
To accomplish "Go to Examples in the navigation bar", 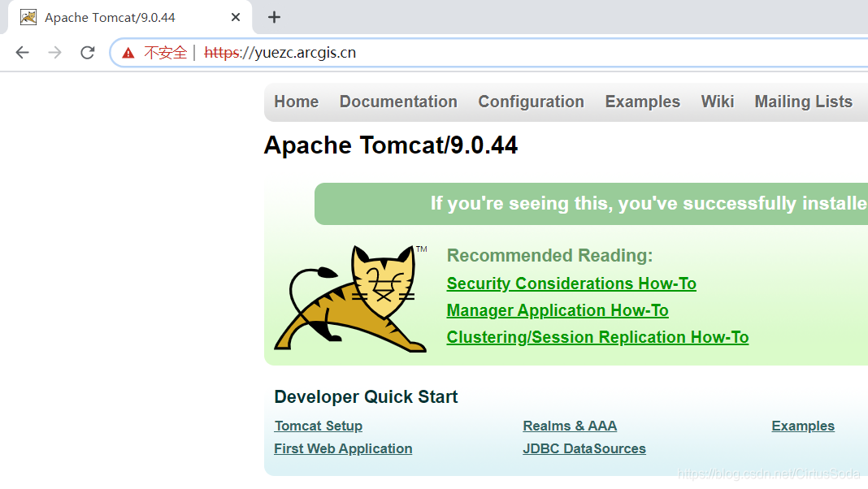I will [643, 102].
